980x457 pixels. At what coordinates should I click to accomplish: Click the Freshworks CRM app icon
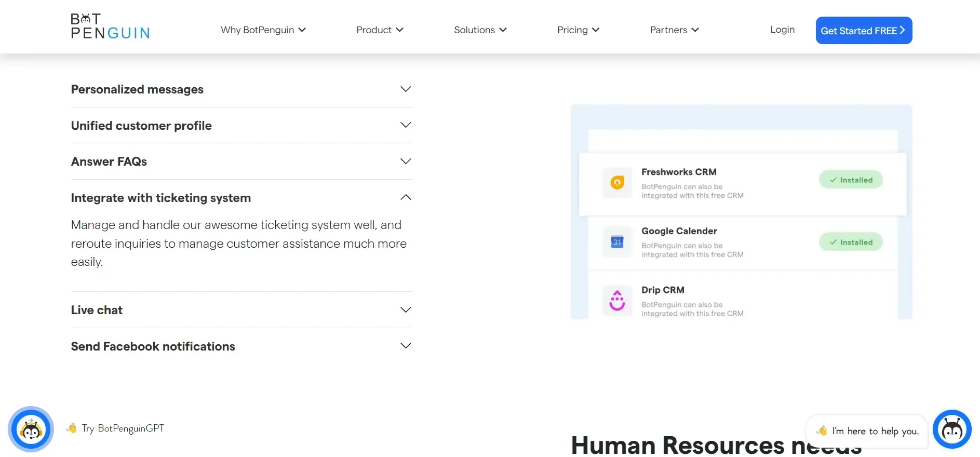coord(617,182)
